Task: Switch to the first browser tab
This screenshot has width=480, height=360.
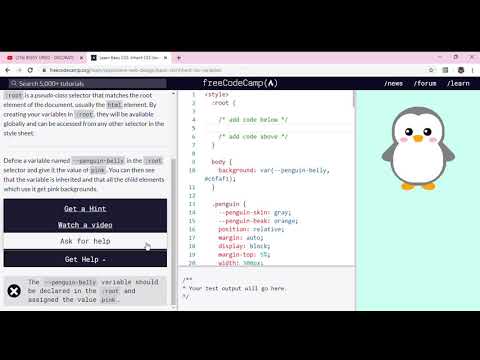Action: (x=45, y=58)
